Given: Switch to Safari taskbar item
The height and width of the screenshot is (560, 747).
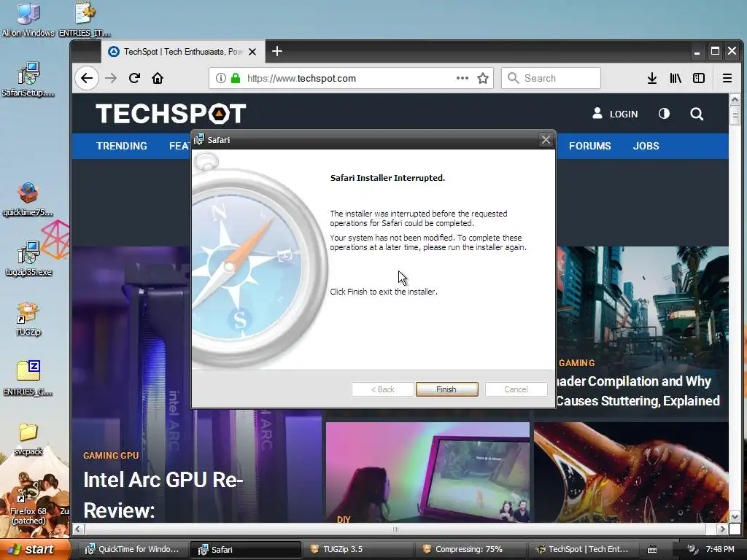Looking at the screenshot, I should click(245, 549).
